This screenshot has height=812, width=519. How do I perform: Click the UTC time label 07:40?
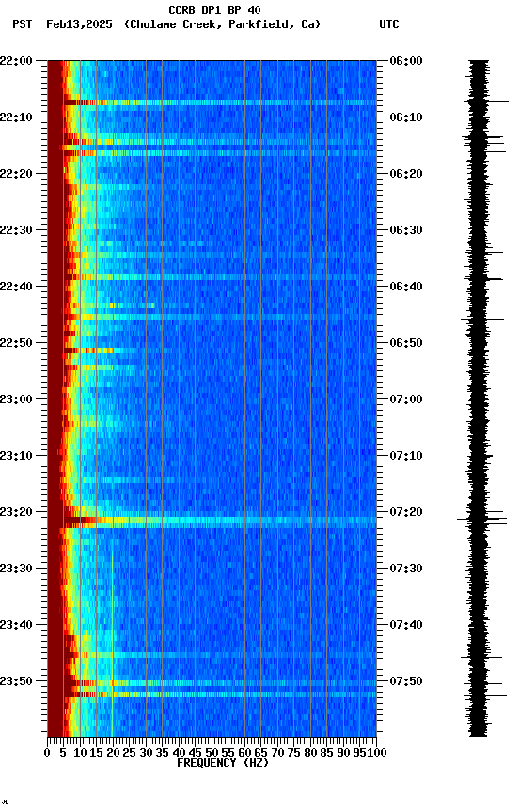click(406, 625)
